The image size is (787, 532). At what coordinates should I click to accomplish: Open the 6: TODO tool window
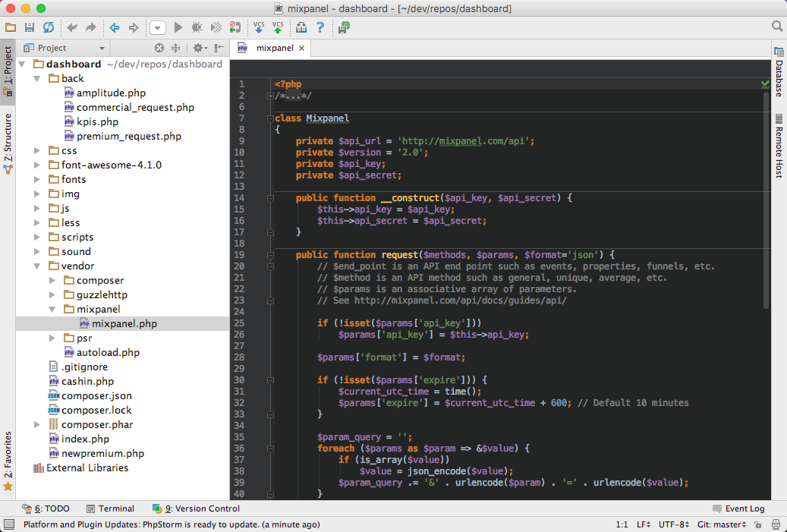(46, 508)
